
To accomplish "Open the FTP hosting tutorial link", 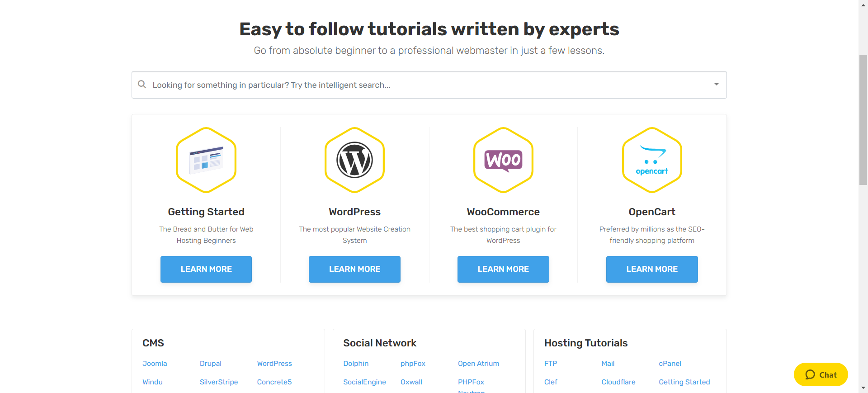I will (x=551, y=363).
